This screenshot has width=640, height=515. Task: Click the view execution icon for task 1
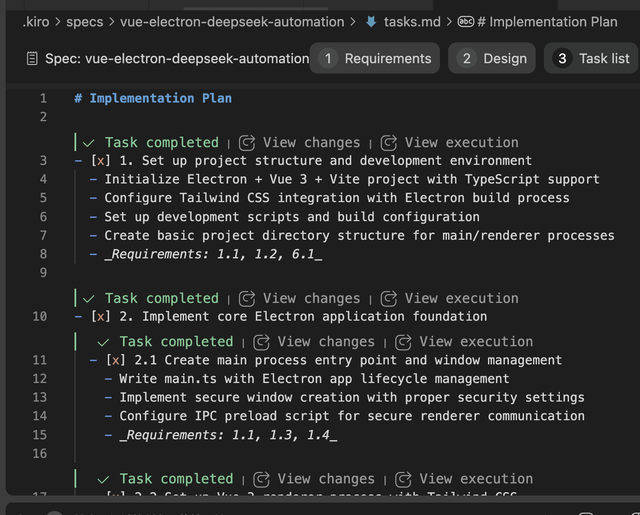[x=389, y=143]
